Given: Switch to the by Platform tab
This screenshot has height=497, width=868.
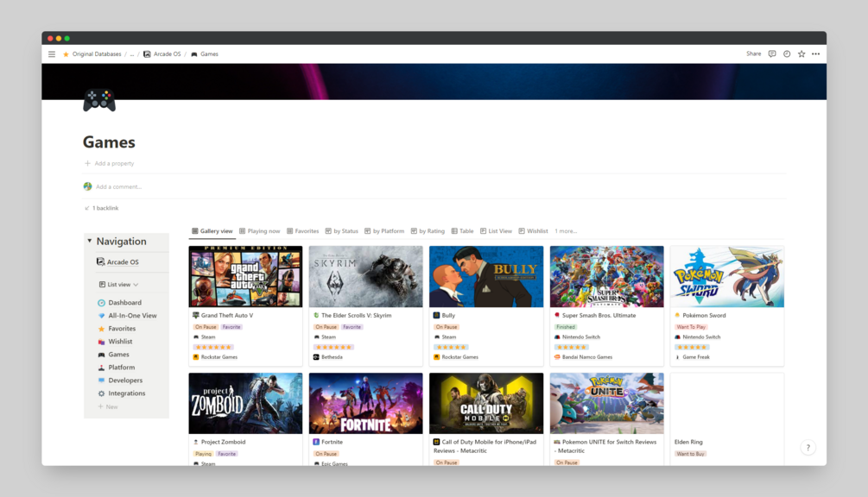Looking at the screenshot, I should 384,231.
